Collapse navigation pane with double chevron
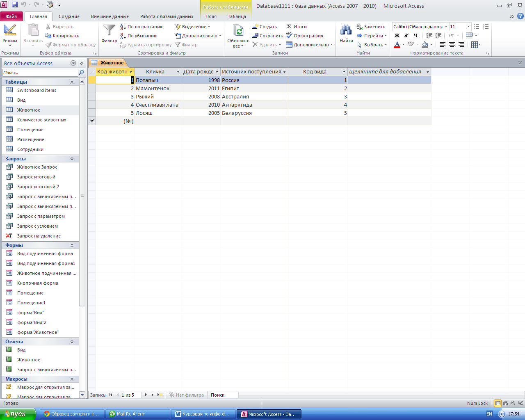The image size is (525, 420). (x=82, y=63)
